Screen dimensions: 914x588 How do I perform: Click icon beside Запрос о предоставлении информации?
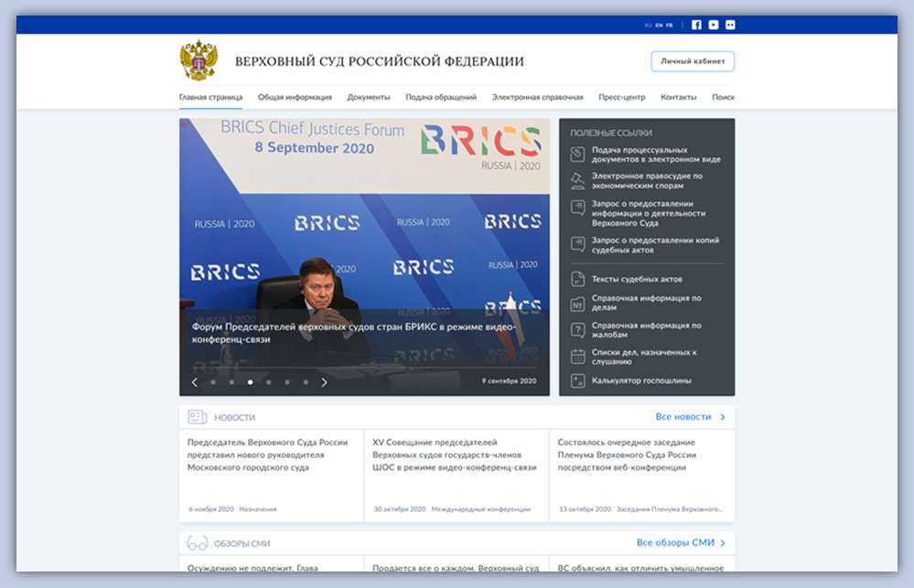tap(577, 208)
